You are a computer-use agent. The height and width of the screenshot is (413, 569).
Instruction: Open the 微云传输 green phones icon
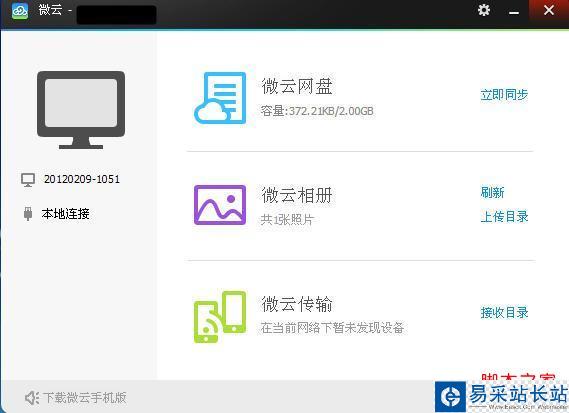(x=220, y=317)
